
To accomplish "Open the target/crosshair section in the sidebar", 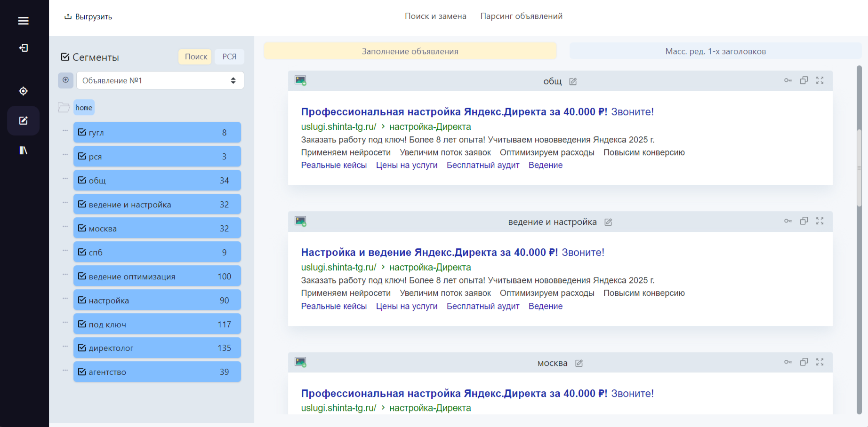I will click(23, 91).
